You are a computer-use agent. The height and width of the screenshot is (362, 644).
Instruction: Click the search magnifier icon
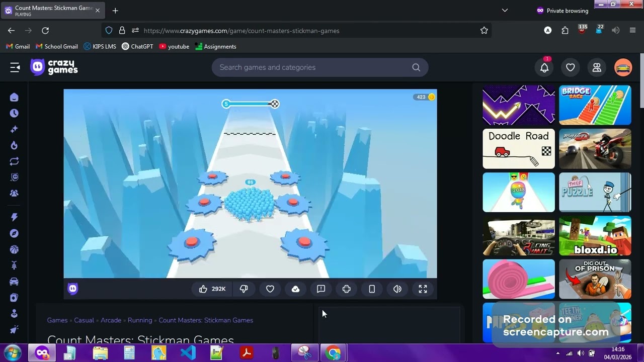click(416, 67)
